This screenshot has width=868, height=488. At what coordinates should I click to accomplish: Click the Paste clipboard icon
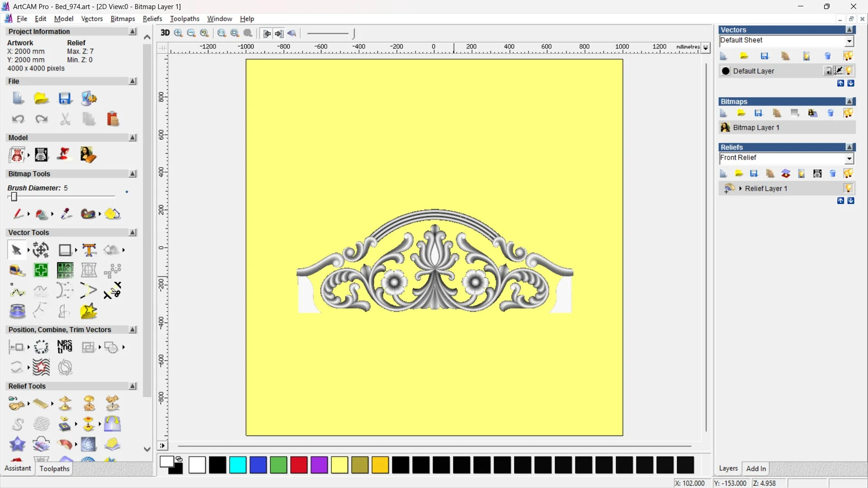[x=113, y=119]
